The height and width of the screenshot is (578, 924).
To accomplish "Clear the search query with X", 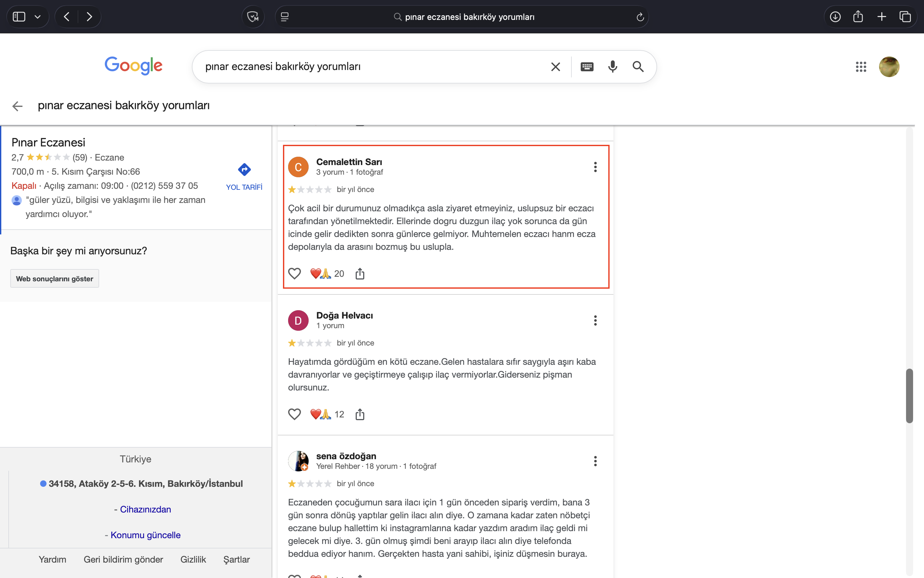I will point(556,67).
